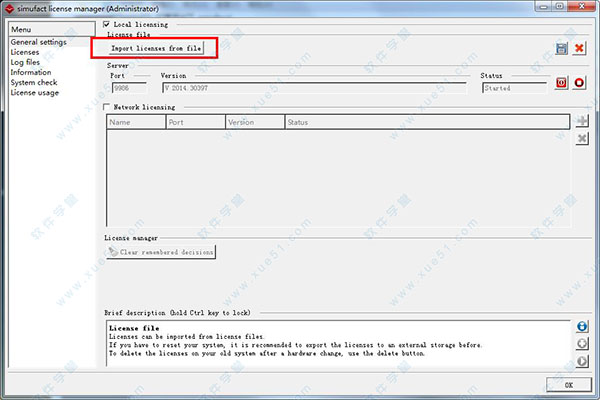Click the Clear remembered decisions button
Image resolution: width=600 pixels, height=400 pixels.
tap(160, 252)
